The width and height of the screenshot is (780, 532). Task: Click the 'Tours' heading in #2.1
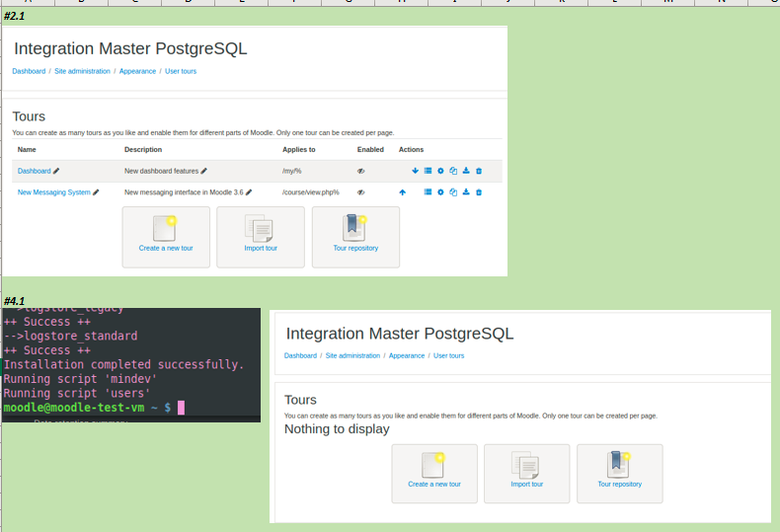point(29,116)
